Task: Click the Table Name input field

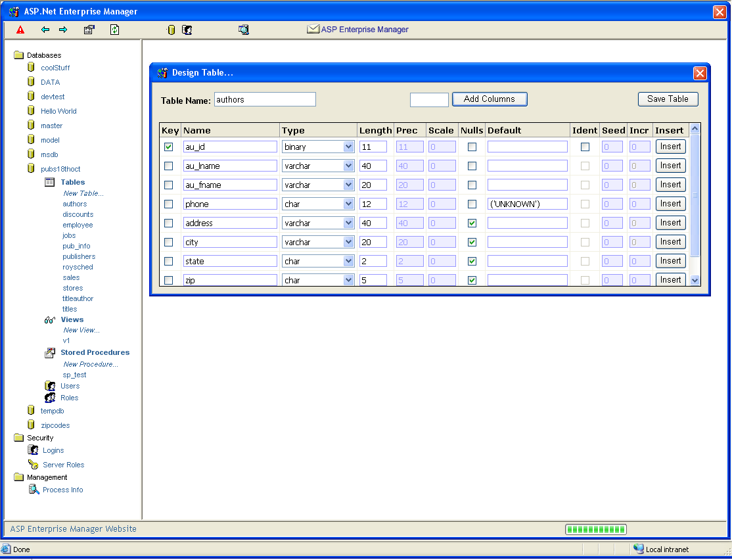Action: [x=265, y=99]
